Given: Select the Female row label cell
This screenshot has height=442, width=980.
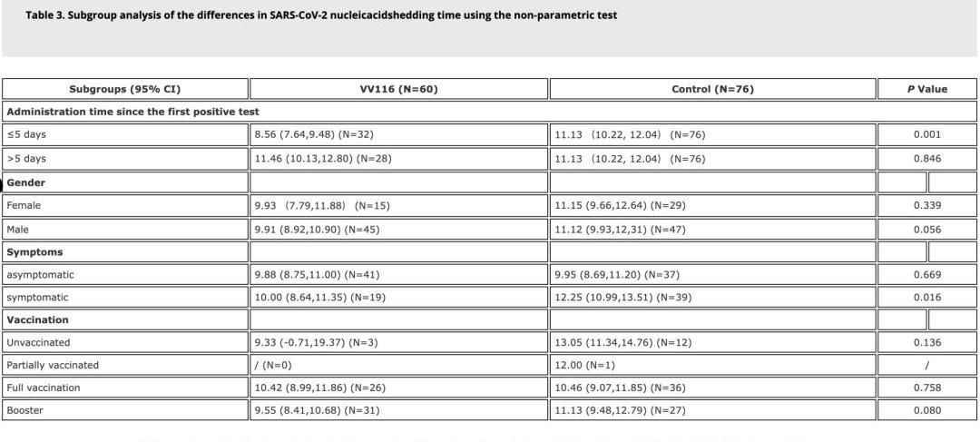Looking at the screenshot, I should [24, 205].
